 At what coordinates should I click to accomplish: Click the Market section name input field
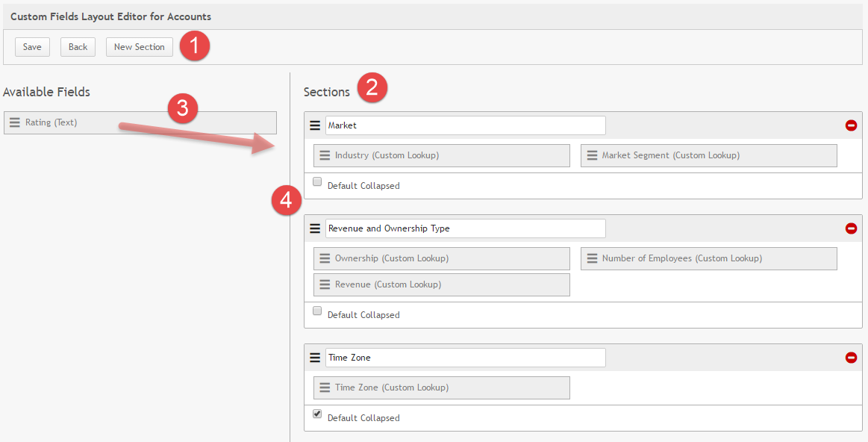point(464,125)
